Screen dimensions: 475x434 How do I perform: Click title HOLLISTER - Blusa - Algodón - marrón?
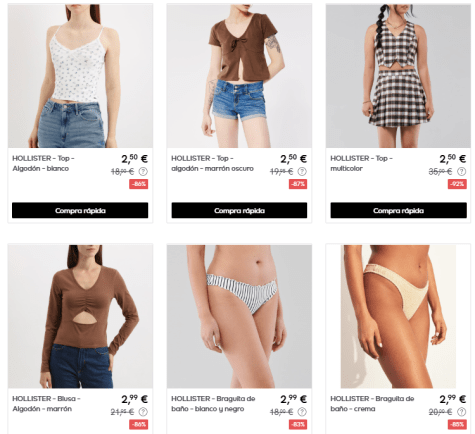pyautogui.click(x=46, y=404)
